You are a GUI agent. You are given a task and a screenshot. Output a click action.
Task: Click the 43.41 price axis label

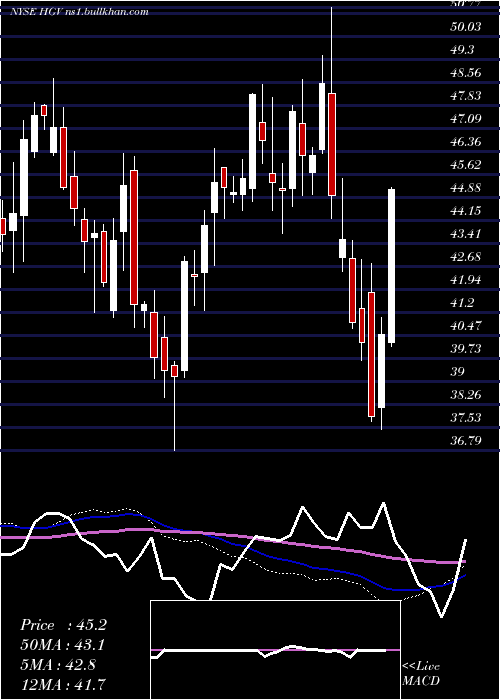(x=465, y=234)
